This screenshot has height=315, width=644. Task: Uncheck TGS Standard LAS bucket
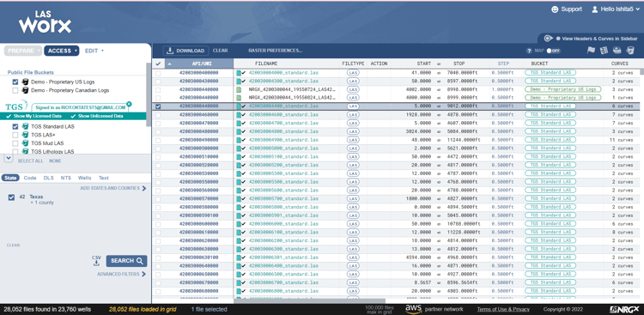click(x=15, y=126)
